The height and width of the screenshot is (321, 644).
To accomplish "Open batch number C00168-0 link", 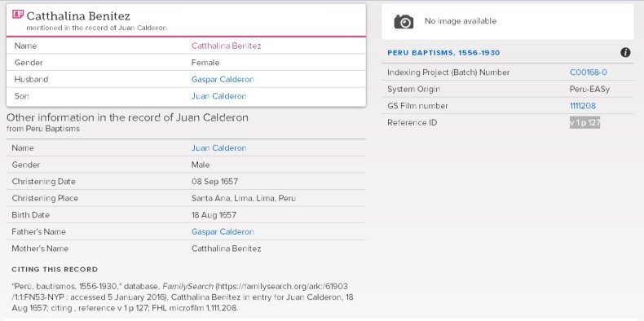I will [x=588, y=73].
